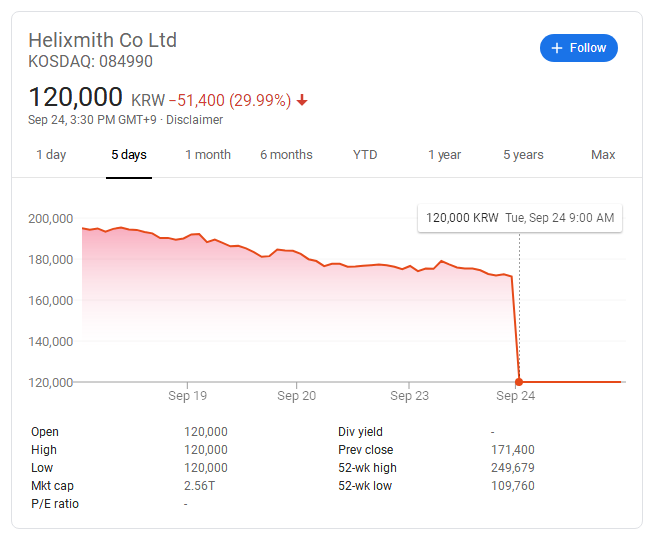Click the Sep 24 date axis label
Image resolution: width=657 pixels, height=539 pixels.
[x=515, y=396]
